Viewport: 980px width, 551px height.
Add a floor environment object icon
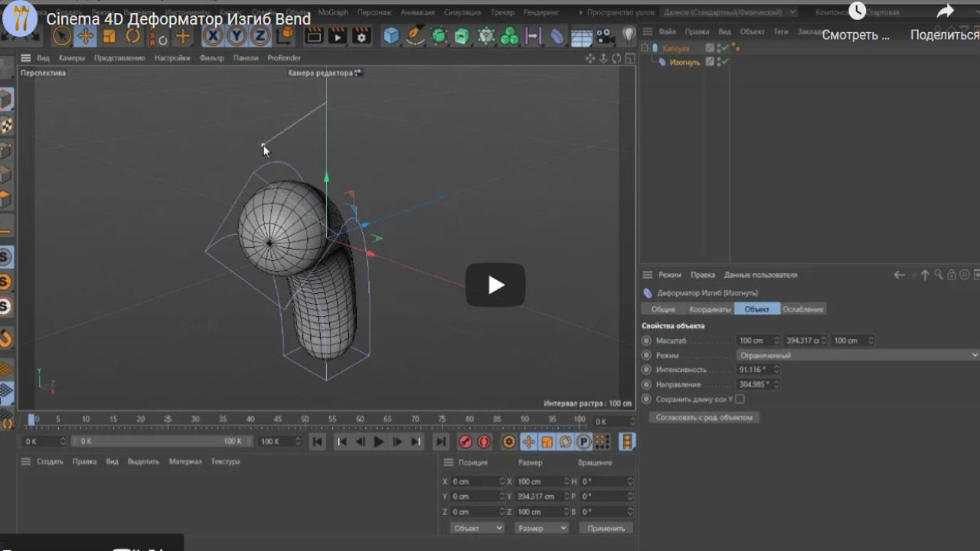coord(582,37)
